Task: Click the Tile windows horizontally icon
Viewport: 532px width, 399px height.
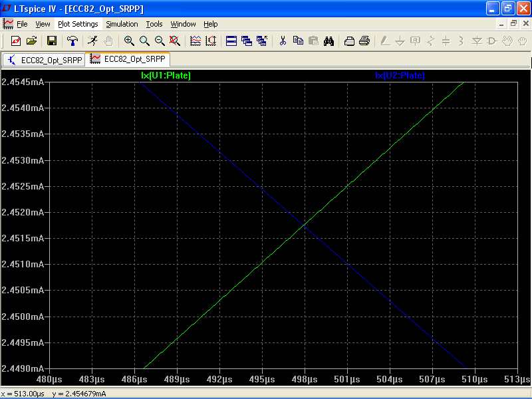Action: click(x=231, y=41)
